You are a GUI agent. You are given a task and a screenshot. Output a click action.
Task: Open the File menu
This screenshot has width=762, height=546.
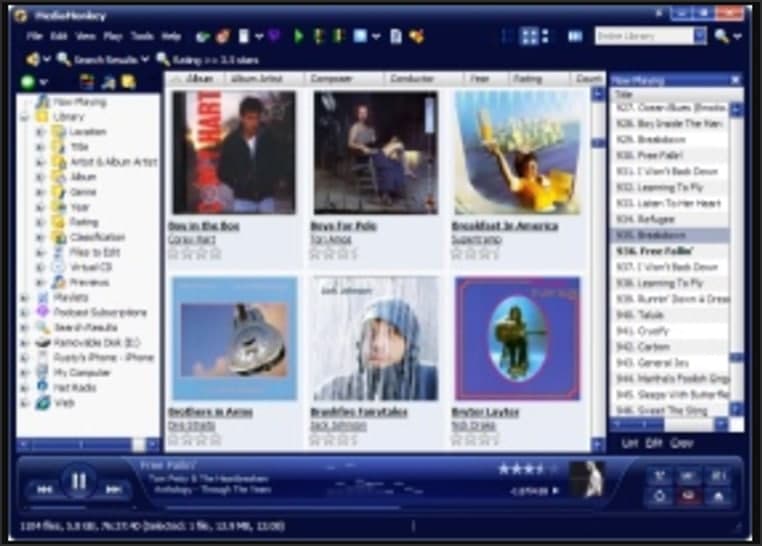34,36
